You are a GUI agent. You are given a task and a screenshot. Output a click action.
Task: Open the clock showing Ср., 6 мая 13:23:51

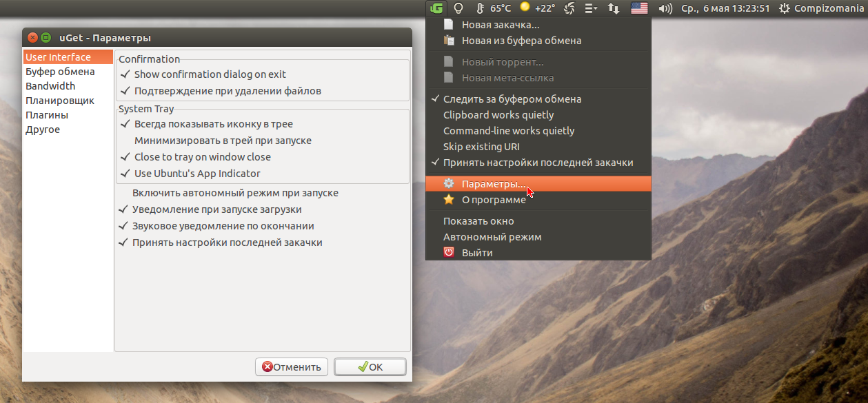[x=725, y=8]
